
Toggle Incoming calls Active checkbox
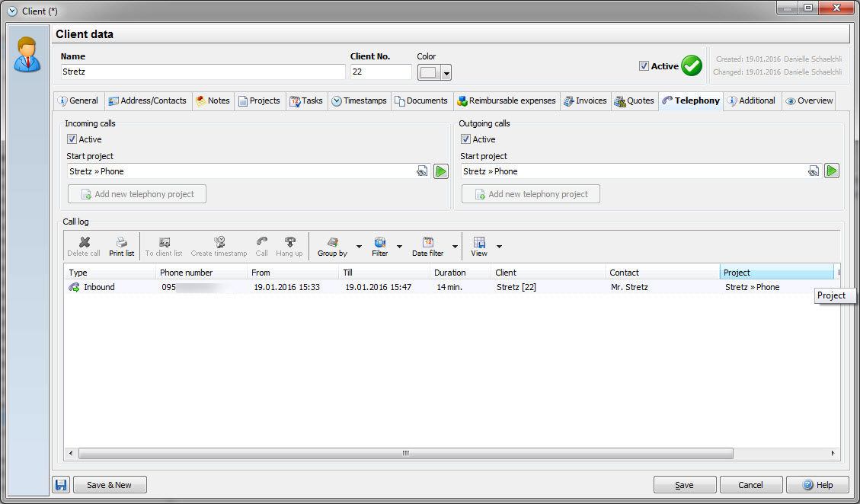[x=72, y=139]
